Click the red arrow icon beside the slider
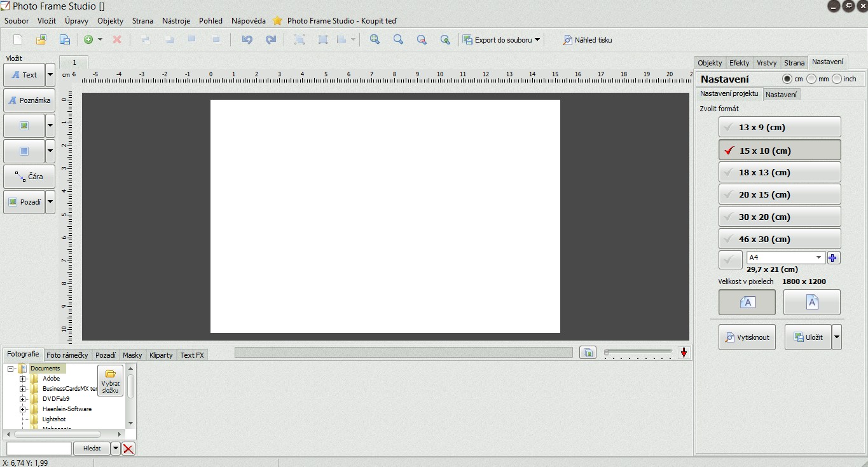This screenshot has width=868, height=467. pos(684,353)
